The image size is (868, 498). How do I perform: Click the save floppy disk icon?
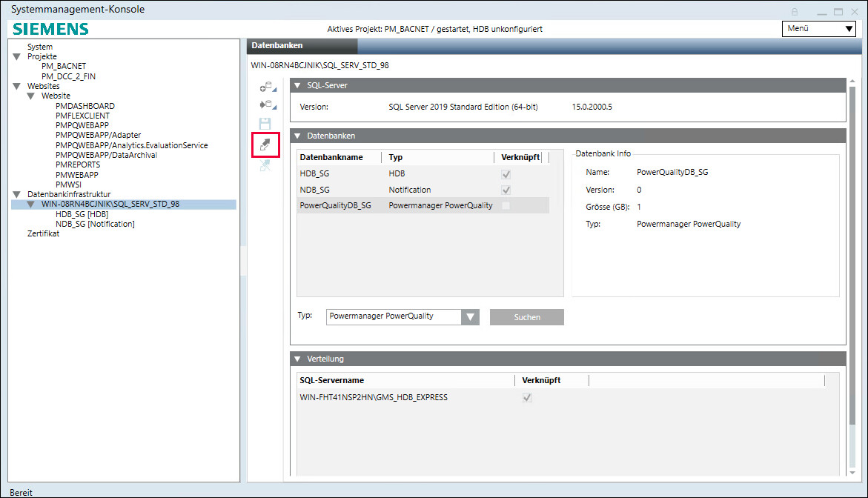265,124
